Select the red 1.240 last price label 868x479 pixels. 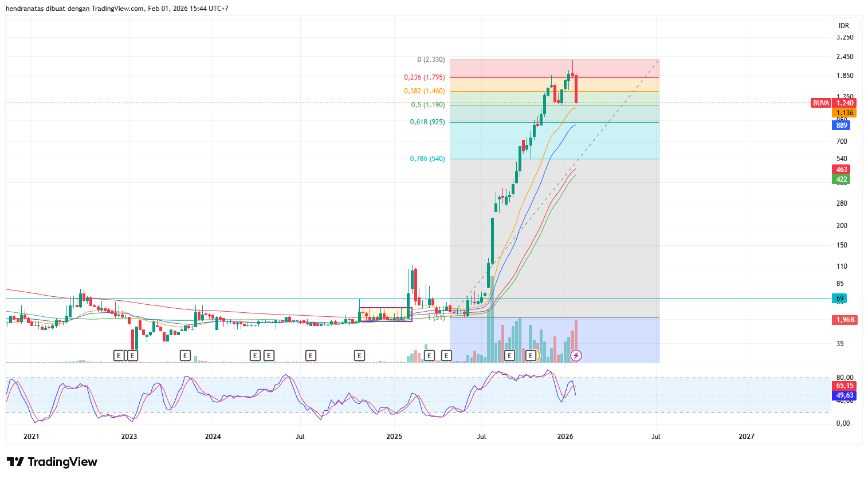tap(845, 103)
